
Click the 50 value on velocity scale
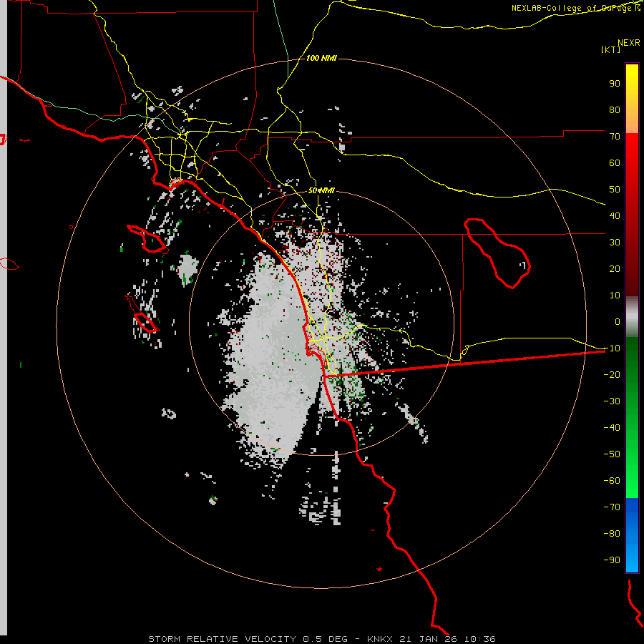coord(615,190)
